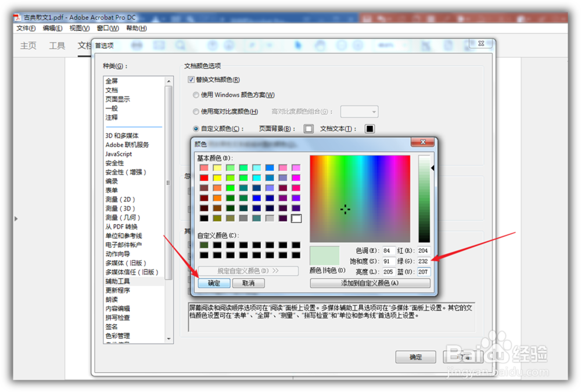Open the 窗口(W) menu

tap(108, 28)
